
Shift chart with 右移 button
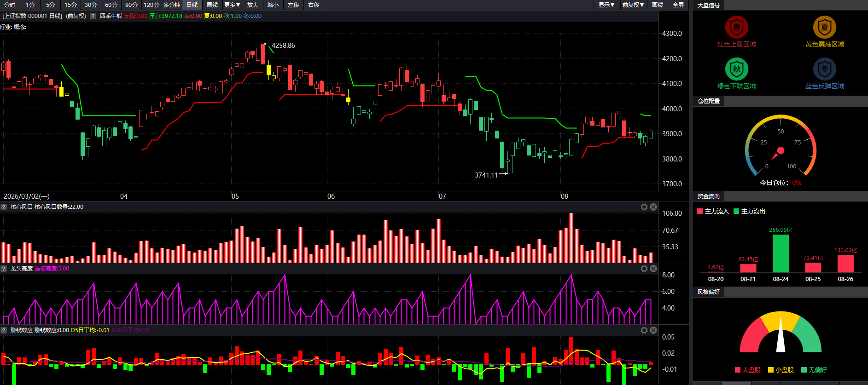coord(314,5)
